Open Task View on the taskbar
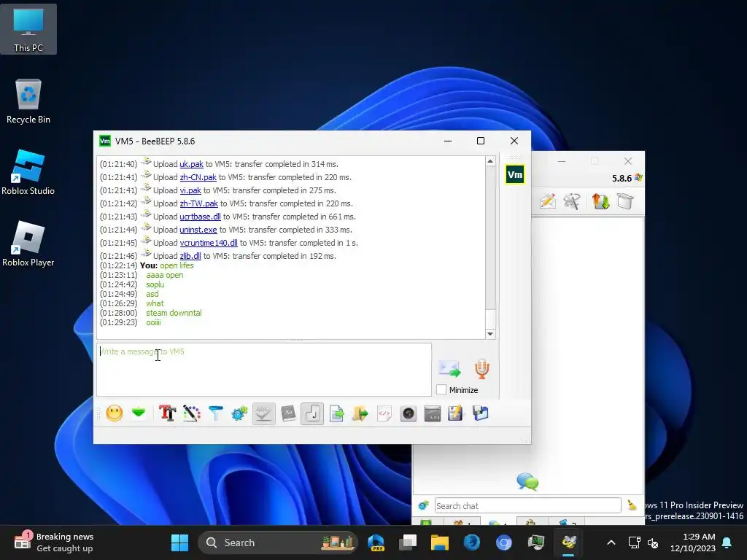747x560 pixels. 408,542
